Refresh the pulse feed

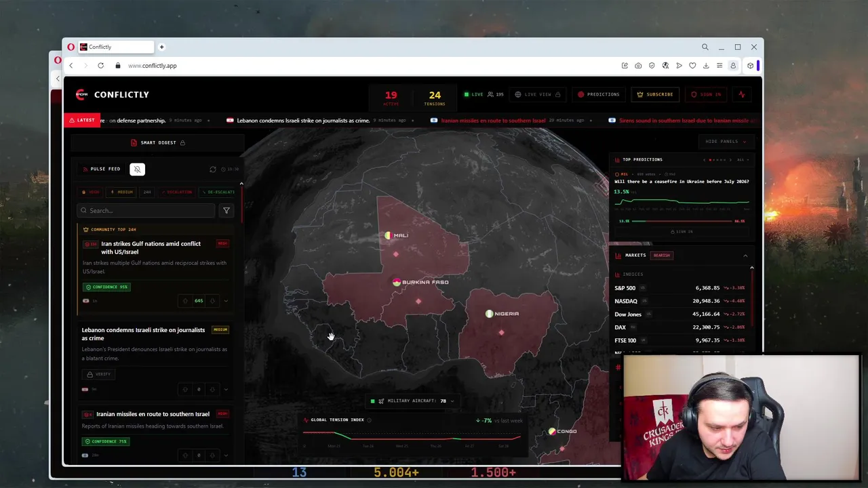pos(213,169)
